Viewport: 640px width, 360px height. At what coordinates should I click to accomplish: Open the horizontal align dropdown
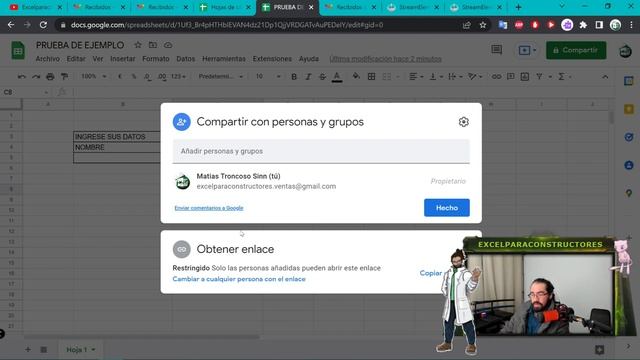(x=416, y=76)
